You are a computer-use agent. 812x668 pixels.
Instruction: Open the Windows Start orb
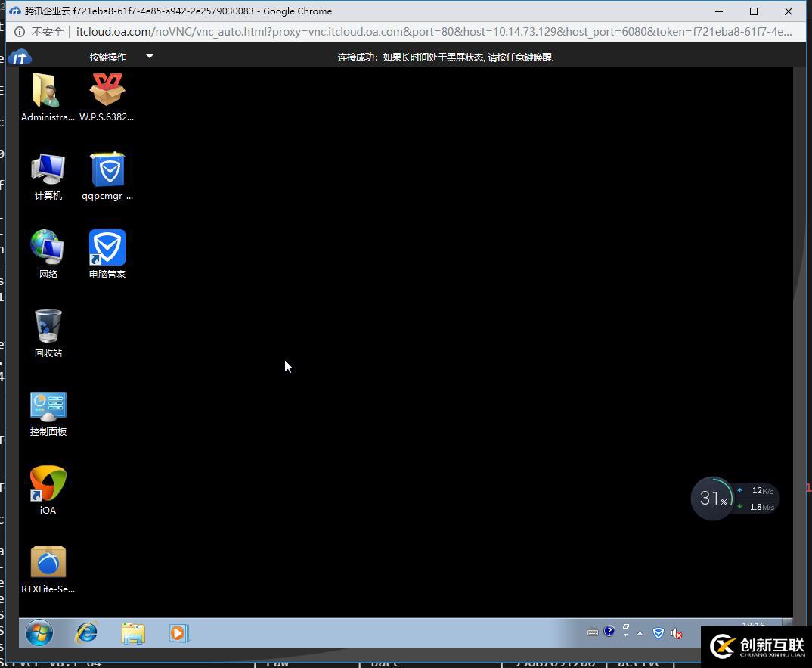39,632
